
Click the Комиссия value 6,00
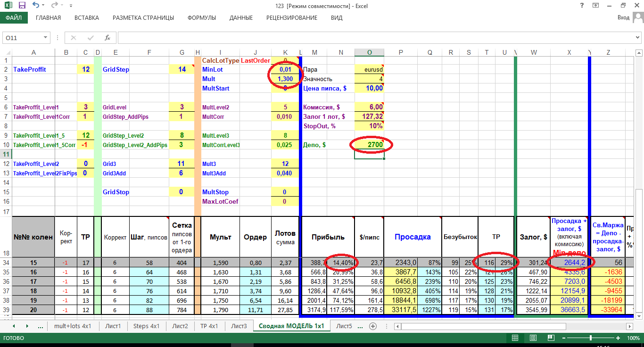[x=369, y=107]
